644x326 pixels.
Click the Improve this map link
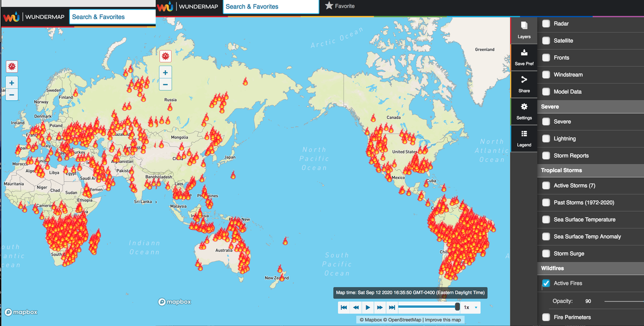(443, 320)
